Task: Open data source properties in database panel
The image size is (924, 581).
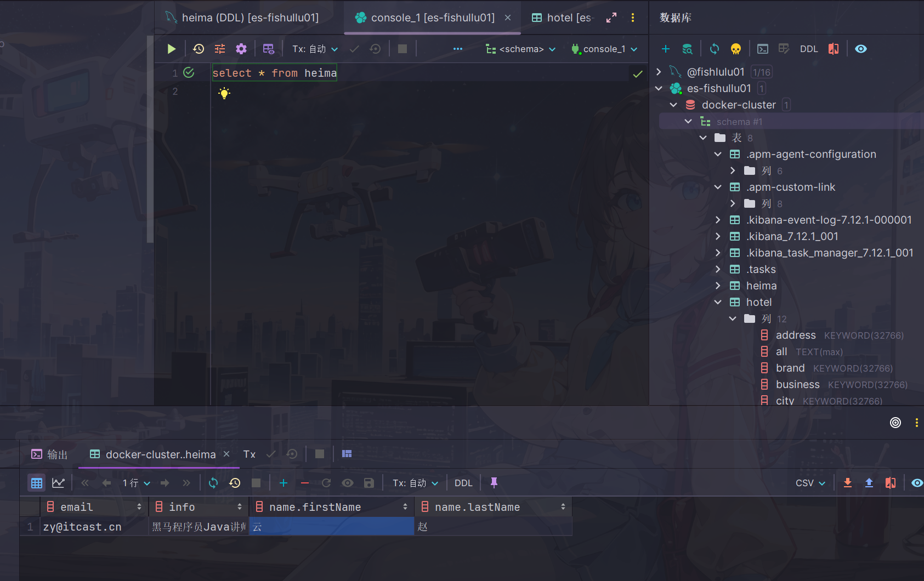Action: click(x=687, y=49)
